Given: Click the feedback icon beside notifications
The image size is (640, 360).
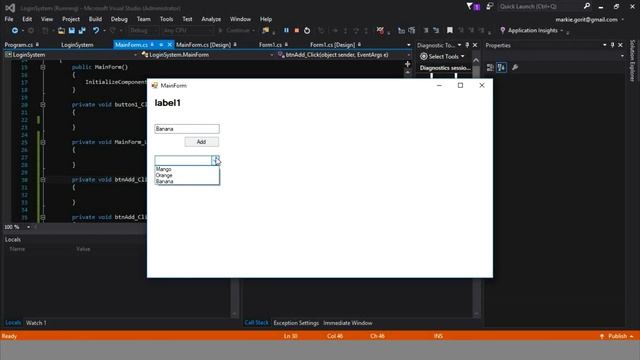Looking at the screenshot, I should 489,6.
